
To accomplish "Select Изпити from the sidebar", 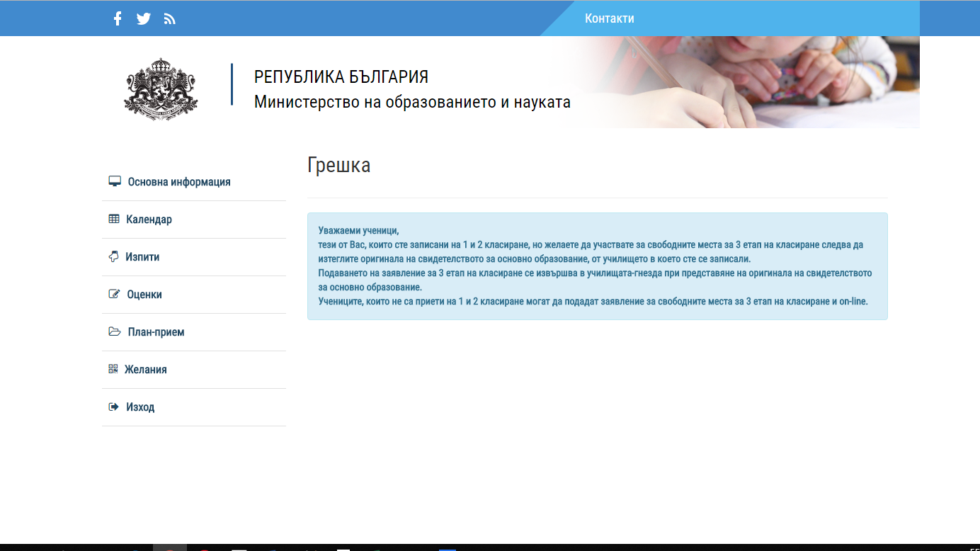I will click(142, 257).
